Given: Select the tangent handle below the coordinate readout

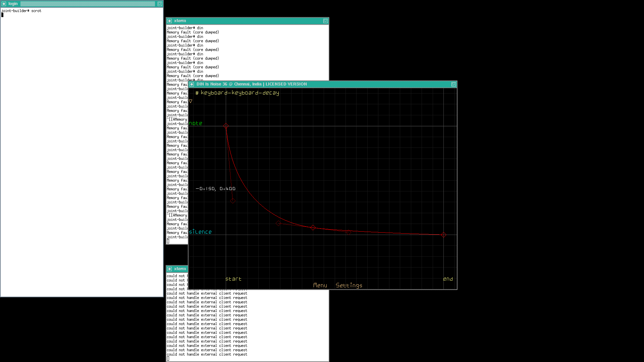Looking at the screenshot, I should (x=233, y=201).
